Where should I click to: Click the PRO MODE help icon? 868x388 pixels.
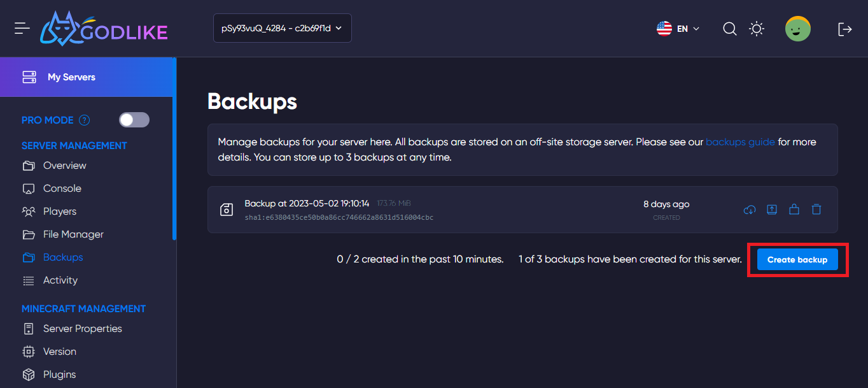pyautogui.click(x=84, y=120)
